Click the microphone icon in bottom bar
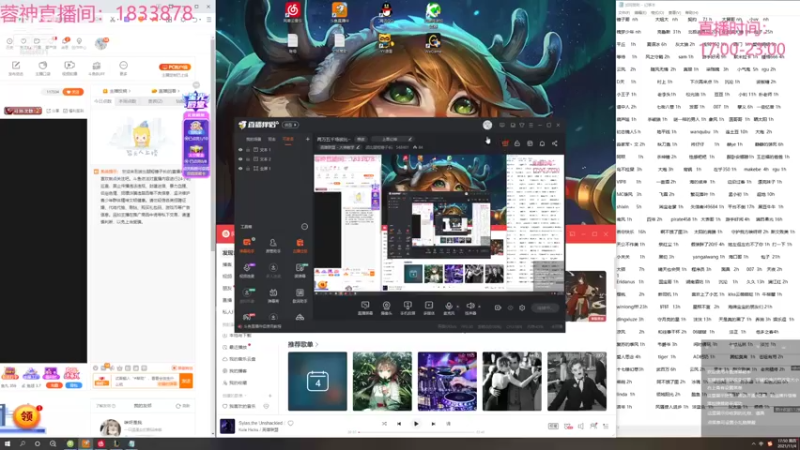Viewport: 800px width, 450px height. (x=448, y=307)
